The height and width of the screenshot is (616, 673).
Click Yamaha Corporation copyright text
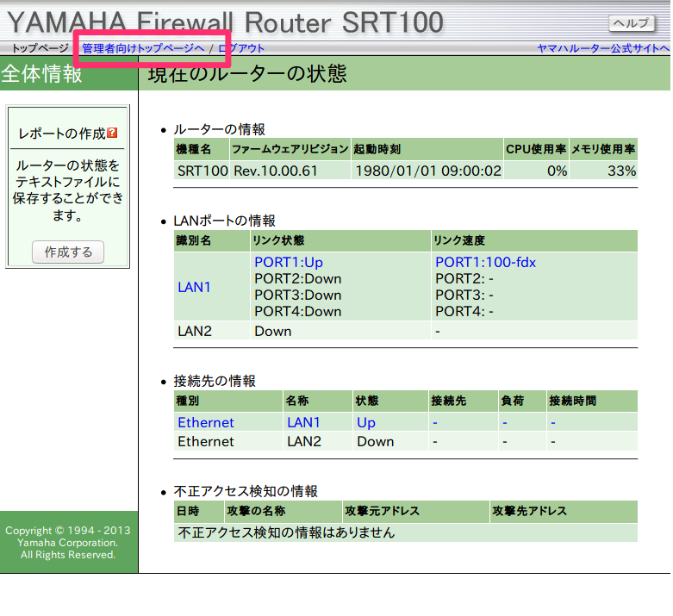click(x=67, y=543)
